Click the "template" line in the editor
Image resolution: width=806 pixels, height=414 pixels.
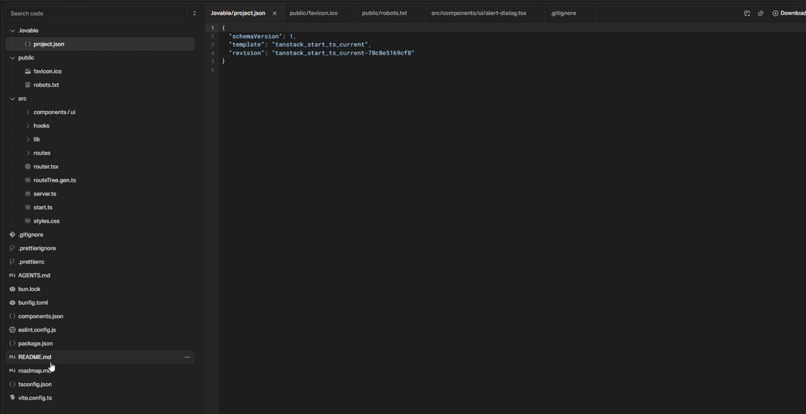(x=300, y=45)
